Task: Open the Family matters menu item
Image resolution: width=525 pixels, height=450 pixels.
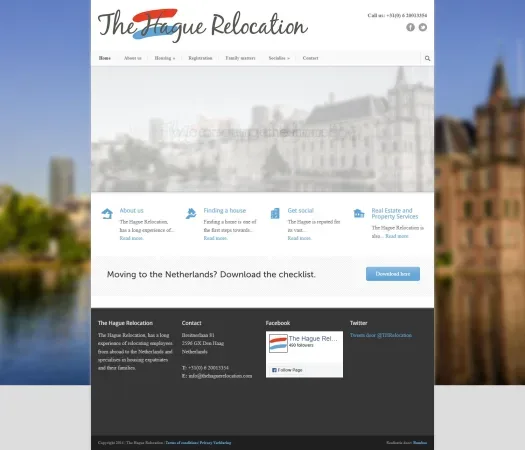Action: click(240, 58)
